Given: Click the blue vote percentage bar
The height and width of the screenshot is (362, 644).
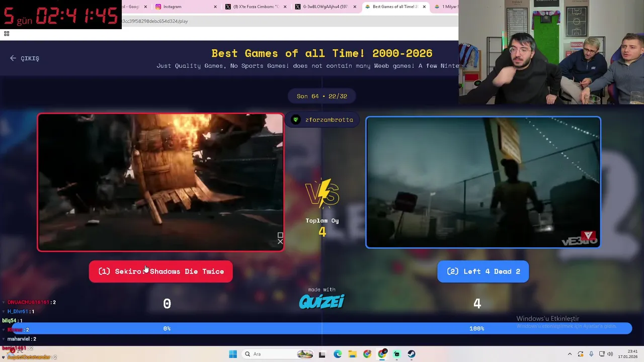Looking at the screenshot, I should pyautogui.click(x=322, y=328).
